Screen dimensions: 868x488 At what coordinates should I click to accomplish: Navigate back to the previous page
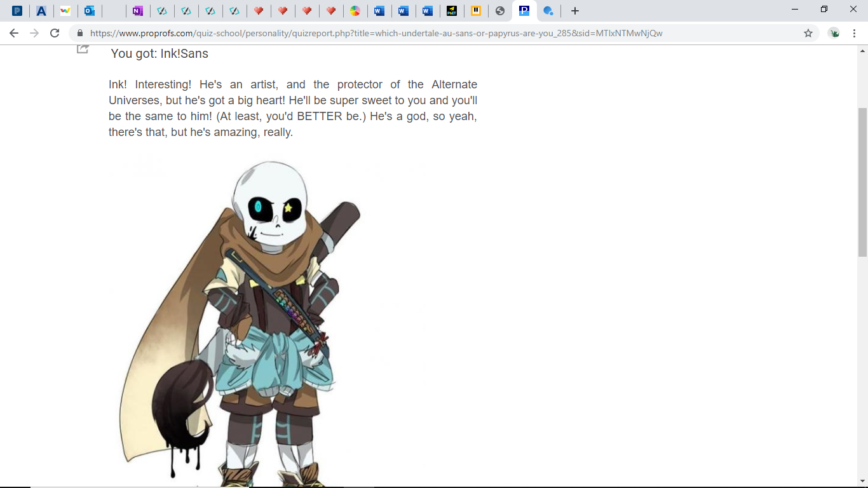coord(13,33)
